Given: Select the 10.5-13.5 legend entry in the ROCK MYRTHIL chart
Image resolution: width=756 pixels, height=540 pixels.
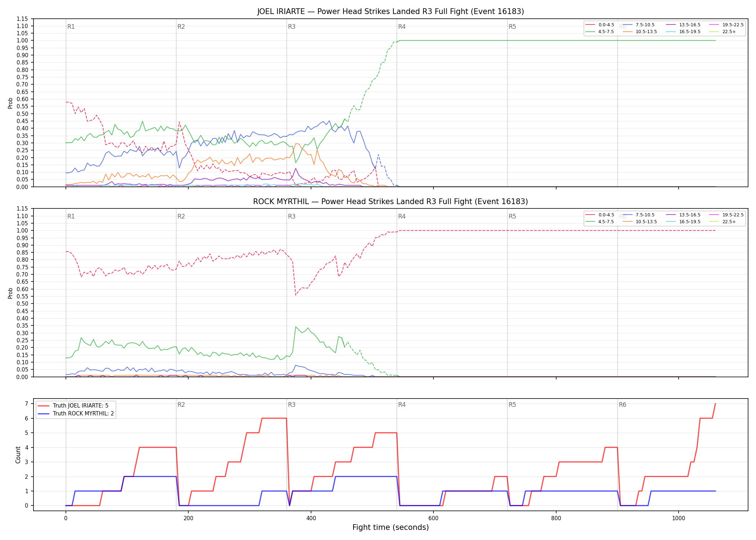Looking at the screenshot, I should 640,222.
